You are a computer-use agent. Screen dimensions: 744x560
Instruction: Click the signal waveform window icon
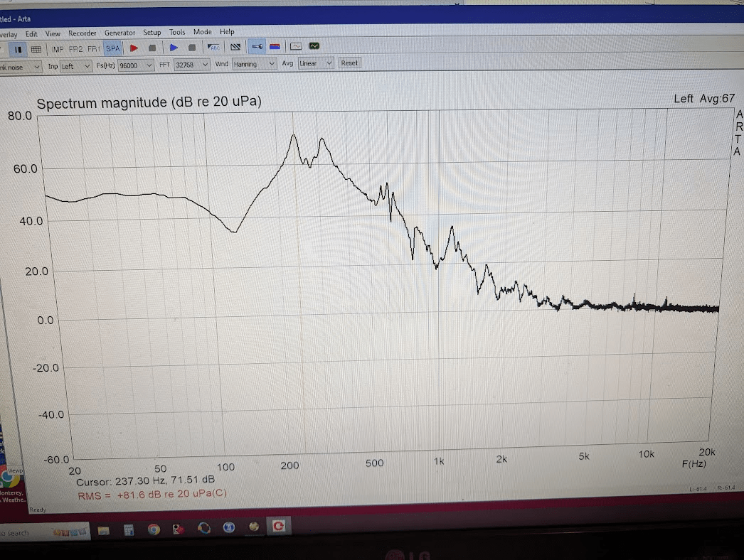[x=296, y=46]
